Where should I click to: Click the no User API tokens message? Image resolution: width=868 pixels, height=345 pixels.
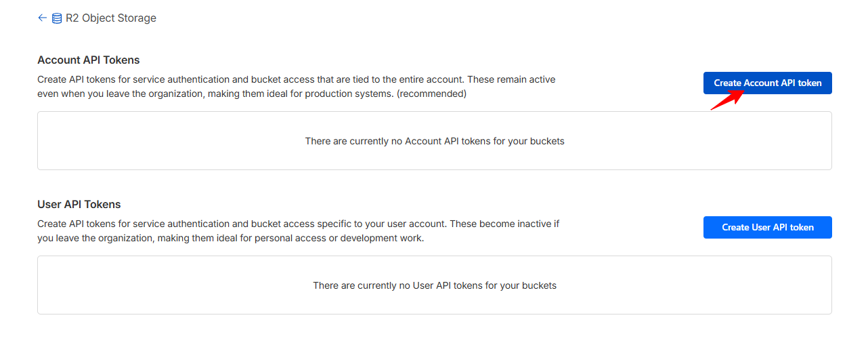(435, 285)
